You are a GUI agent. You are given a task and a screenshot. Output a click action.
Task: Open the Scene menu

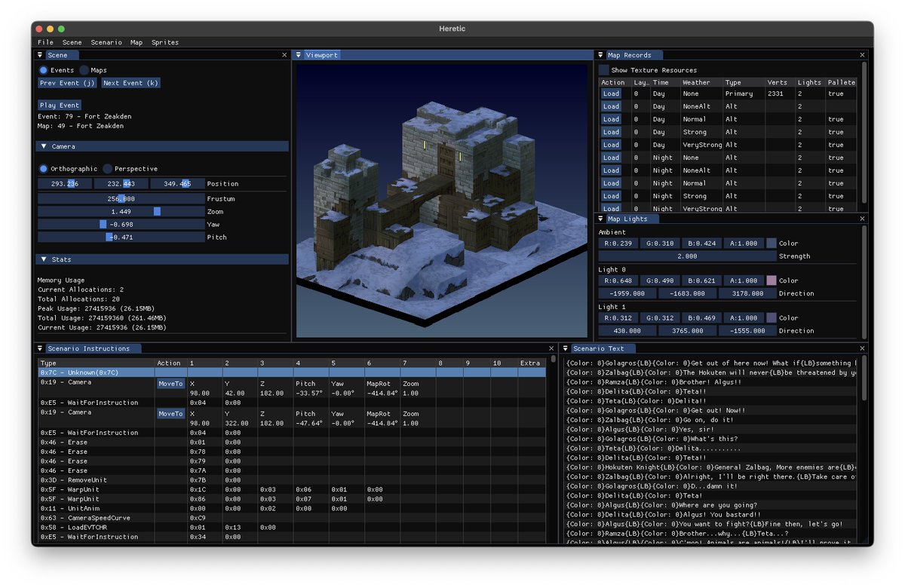click(72, 42)
